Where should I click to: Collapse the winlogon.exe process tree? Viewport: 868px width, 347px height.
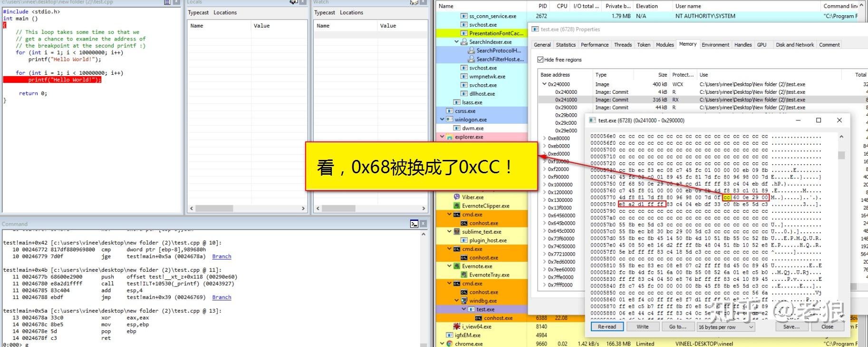pos(442,119)
